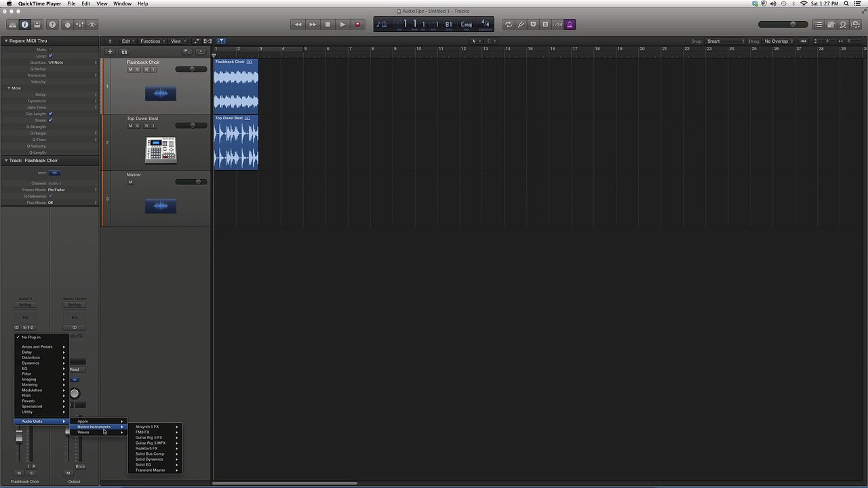Open the Drag No Overlap dropdown
Viewport: 868px width, 488px height.
[x=778, y=41]
